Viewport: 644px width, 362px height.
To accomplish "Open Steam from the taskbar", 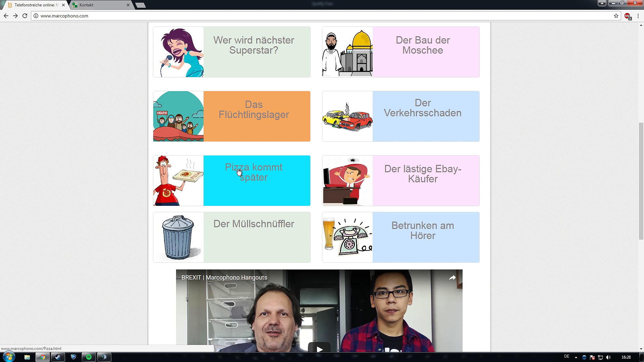I will [58, 357].
